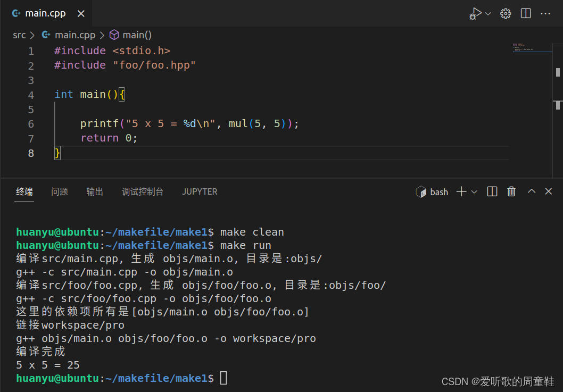Click 'g++ -c src/main.cpp -o objs/main.o' line
This screenshot has height=392, width=563.
[x=125, y=272]
